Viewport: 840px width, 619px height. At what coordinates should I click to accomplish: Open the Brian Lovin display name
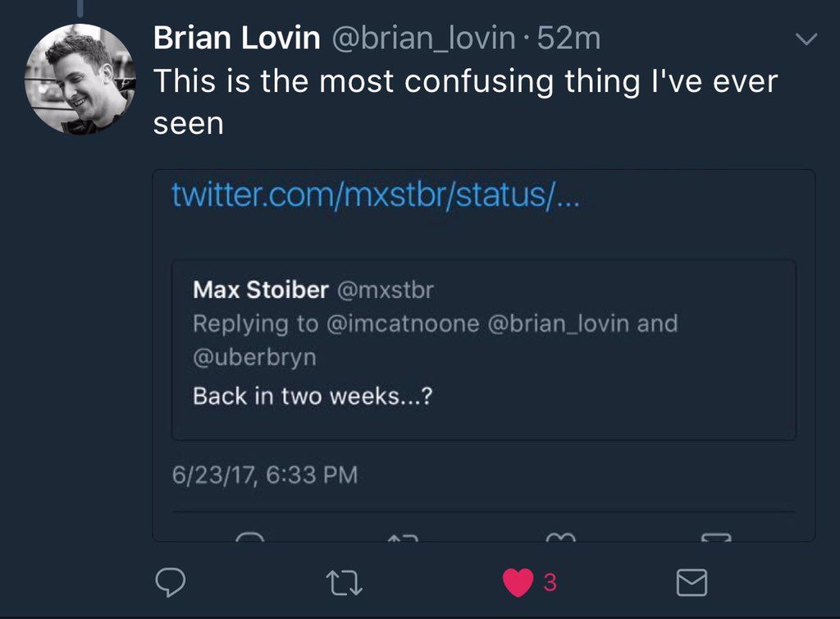[x=237, y=38]
